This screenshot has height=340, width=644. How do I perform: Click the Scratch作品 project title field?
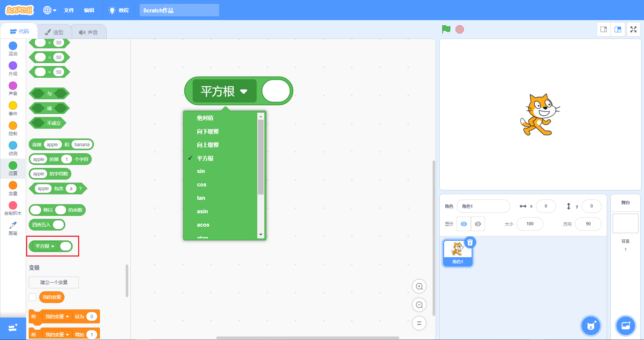tap(179, 10)
